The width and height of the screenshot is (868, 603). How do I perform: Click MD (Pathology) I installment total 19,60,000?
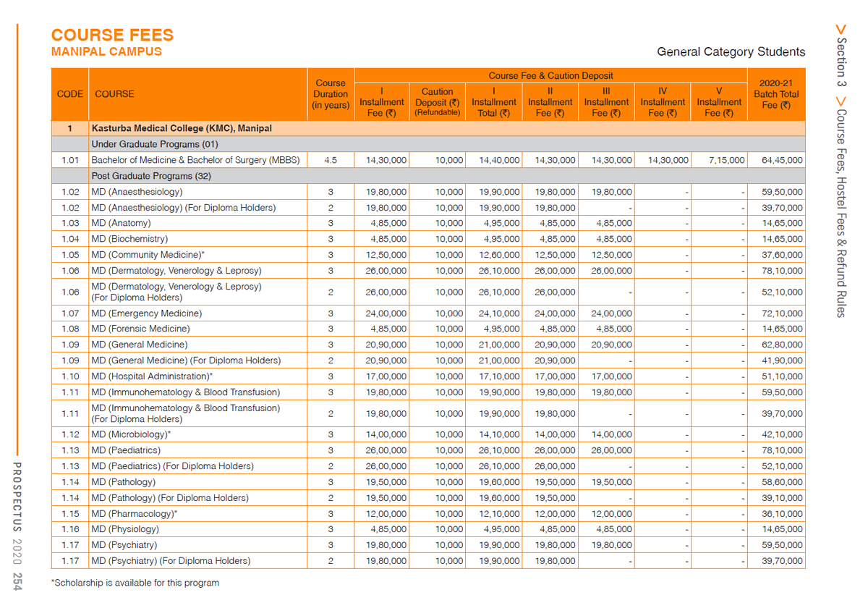pos(499,482)
